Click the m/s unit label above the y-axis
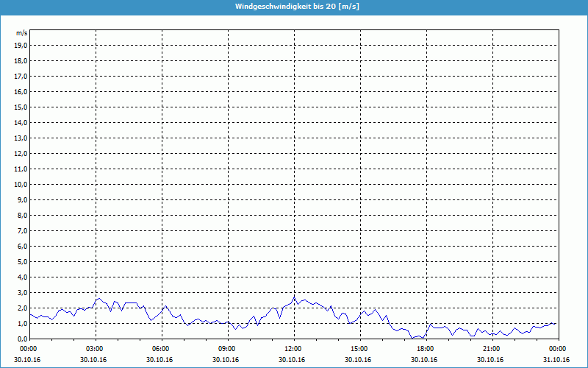The image size is (588, 368). (22, 33)
